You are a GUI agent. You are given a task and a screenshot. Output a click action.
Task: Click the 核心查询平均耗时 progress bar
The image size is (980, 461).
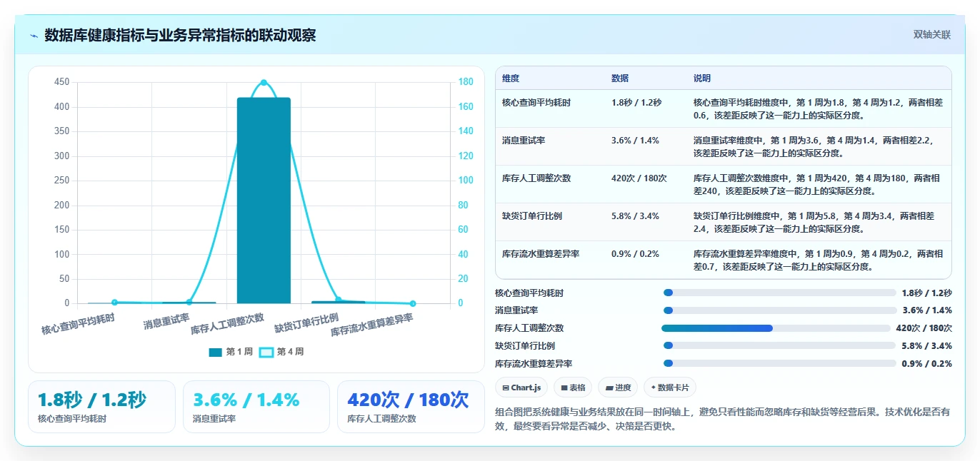pos(779,293)
